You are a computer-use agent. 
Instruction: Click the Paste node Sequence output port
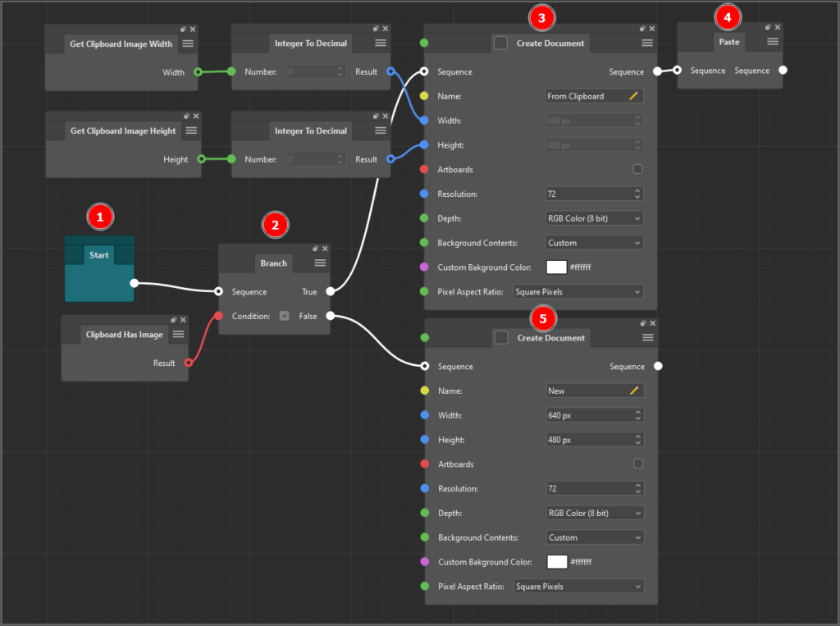(x=783, y=70)
